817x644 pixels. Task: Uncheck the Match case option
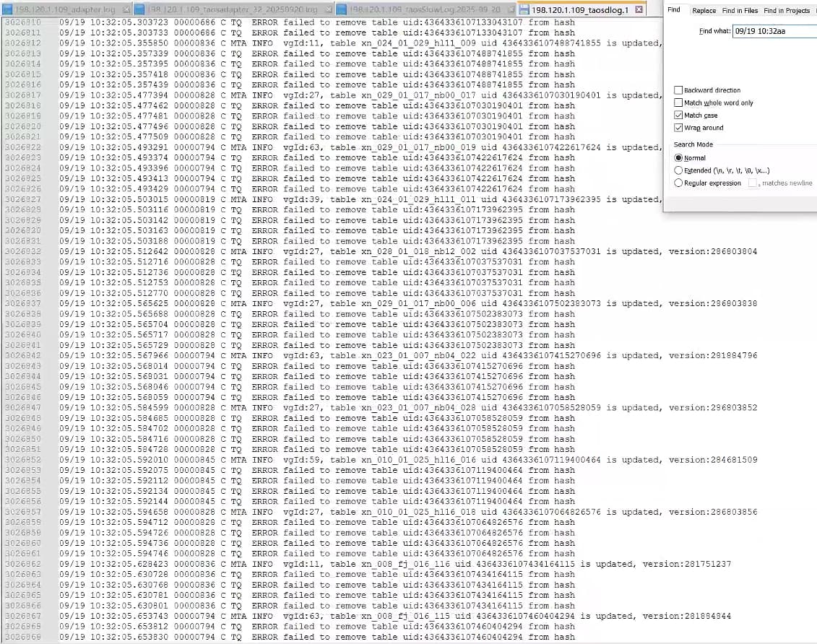[x=678, y=116]
